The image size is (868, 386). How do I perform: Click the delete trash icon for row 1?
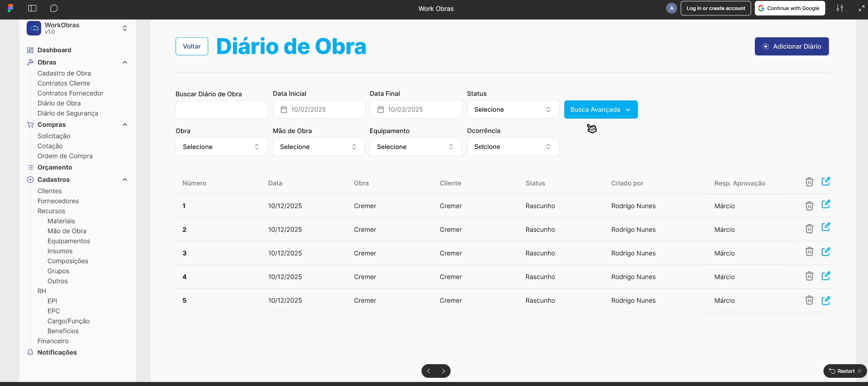[809, 206]
